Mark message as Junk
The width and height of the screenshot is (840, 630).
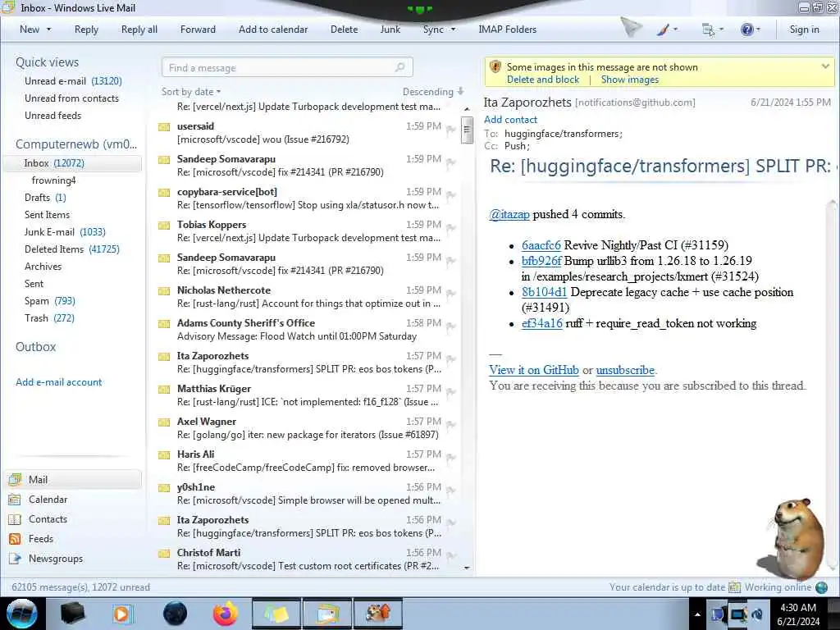pyautogui.click(x=390, y=30)
